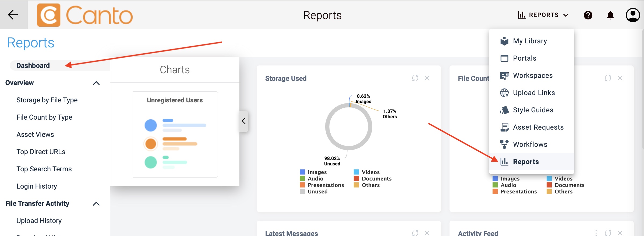Close the Storage Used widget
This screenshot has height=236, width=644.
pos(427,78)
